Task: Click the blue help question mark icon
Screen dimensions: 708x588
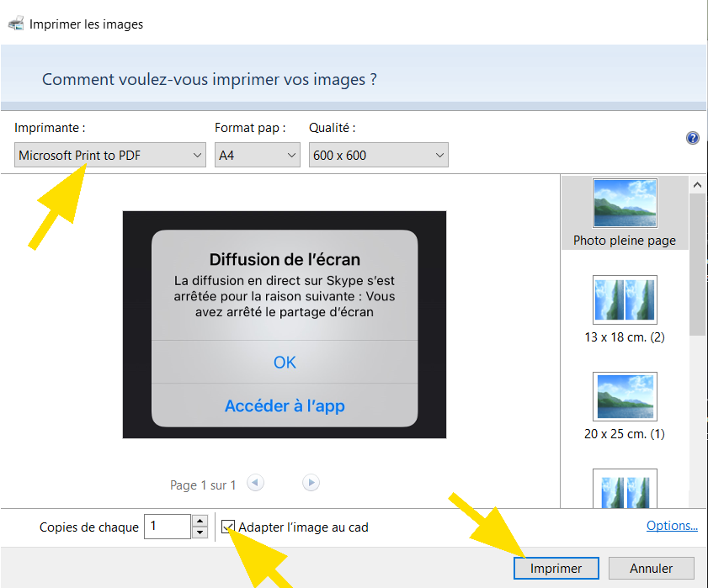Action: tap(693, 139)
